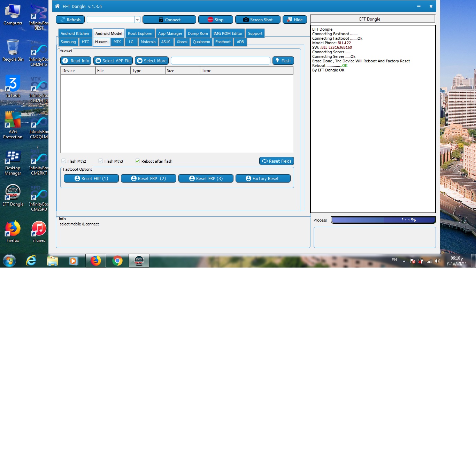The image size is (476, 455).
Task: Click the Size column header
Action: pyautogui.click(x=183, y=70)
